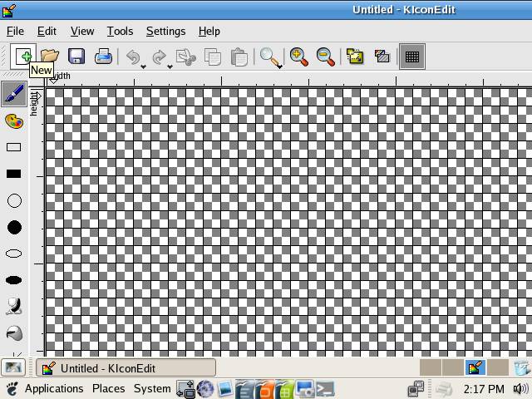
Task: Pick a color with the palette tool
Action: click(14, 121)
